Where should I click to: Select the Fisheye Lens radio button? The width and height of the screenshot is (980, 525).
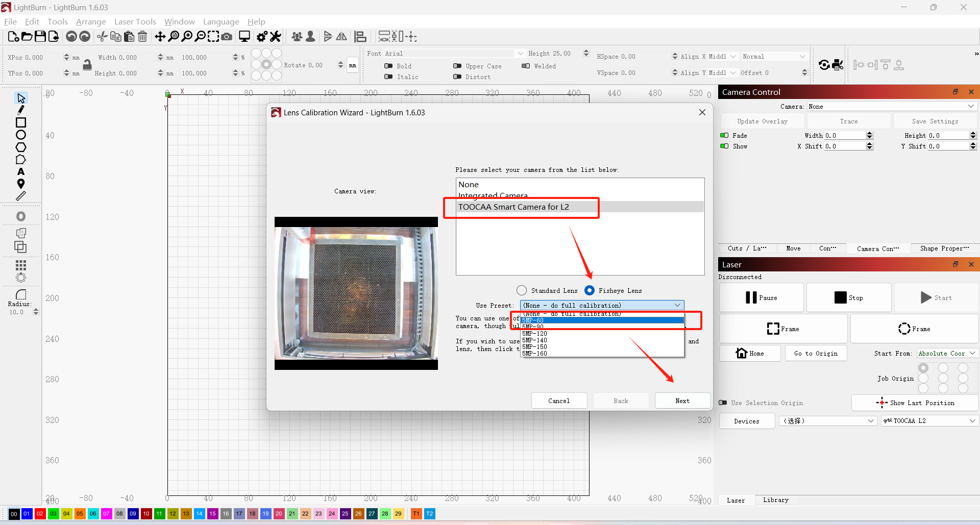click(590, 290)
